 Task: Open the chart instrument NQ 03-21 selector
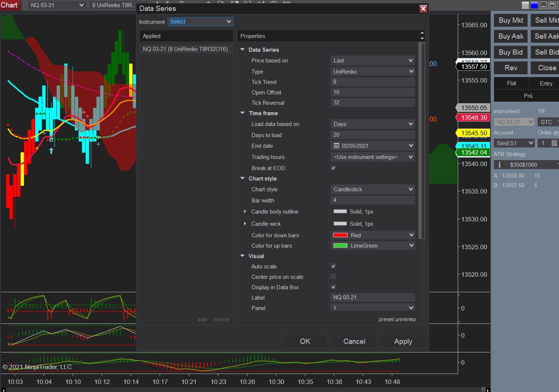click(x=57, y=5)
